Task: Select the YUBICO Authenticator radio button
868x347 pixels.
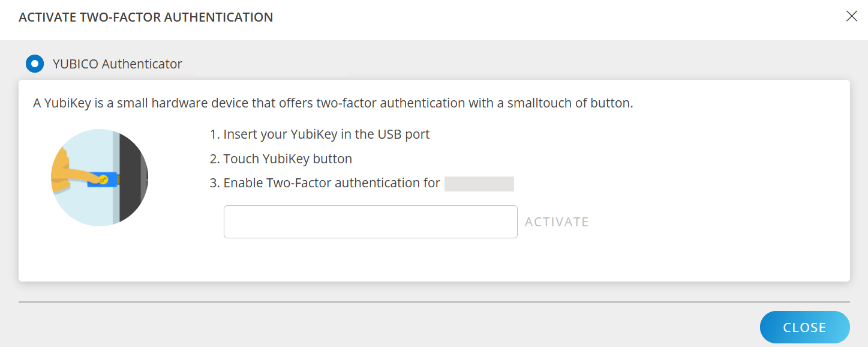Action: (x=34, y=63)
